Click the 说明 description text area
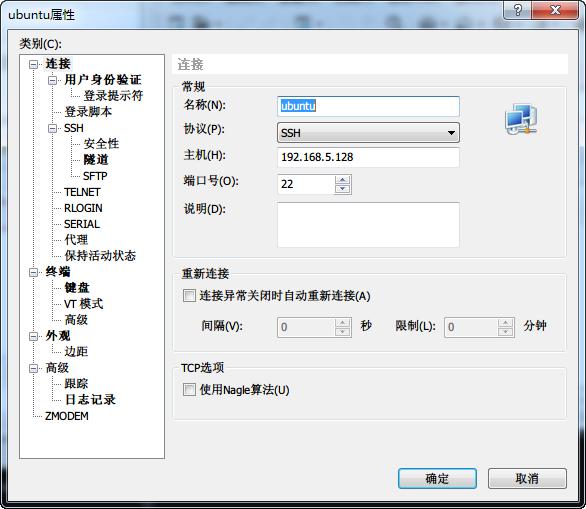 368,225
